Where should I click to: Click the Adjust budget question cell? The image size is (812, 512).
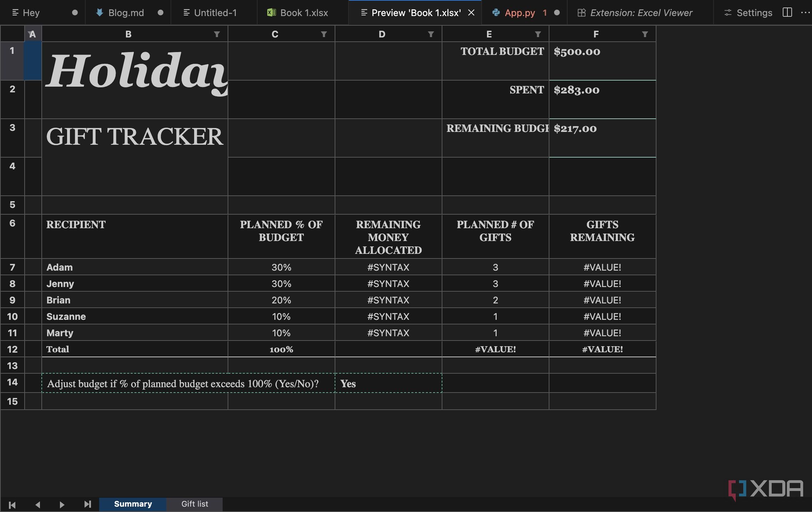point(188,383)
